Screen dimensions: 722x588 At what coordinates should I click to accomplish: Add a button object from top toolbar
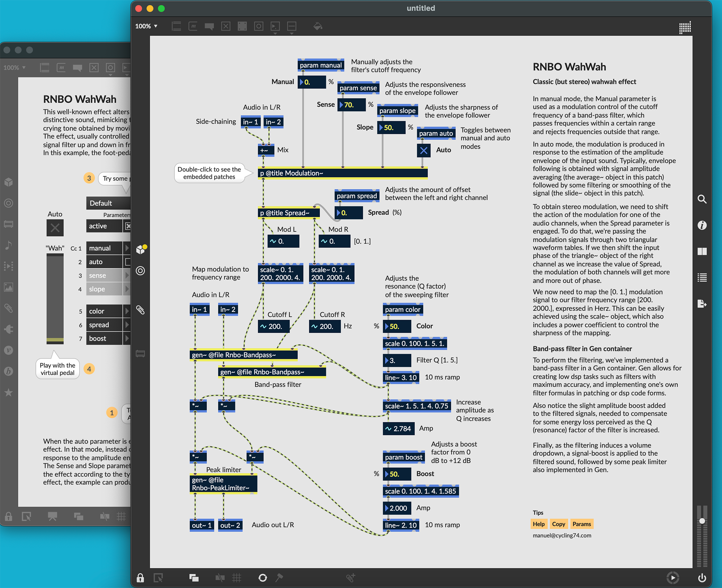(259, 26)
